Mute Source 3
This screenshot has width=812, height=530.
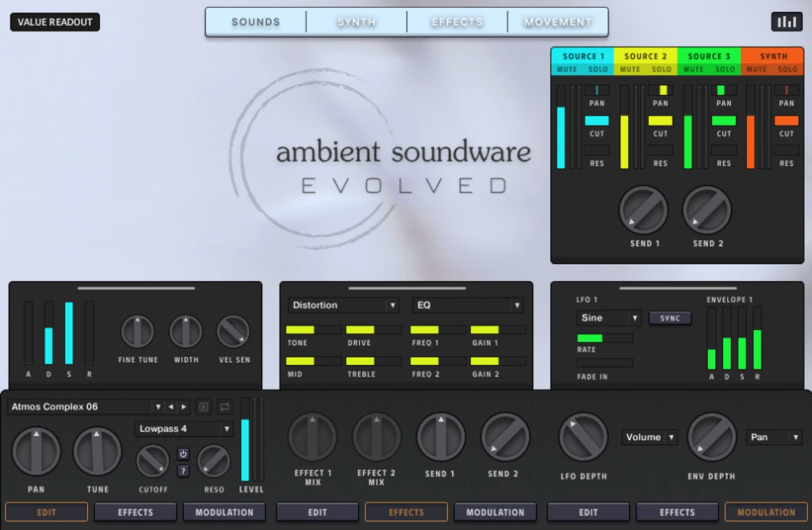(x=693, y=69)
